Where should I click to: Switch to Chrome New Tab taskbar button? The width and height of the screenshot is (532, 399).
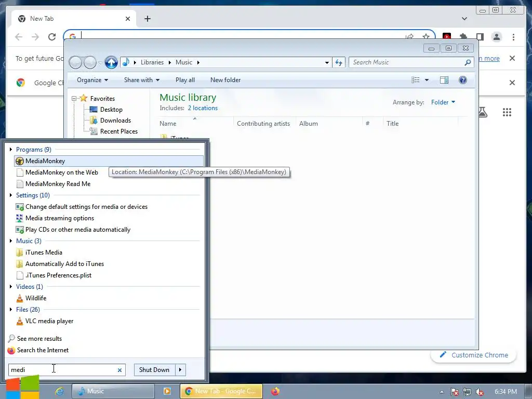click(221, 391)
